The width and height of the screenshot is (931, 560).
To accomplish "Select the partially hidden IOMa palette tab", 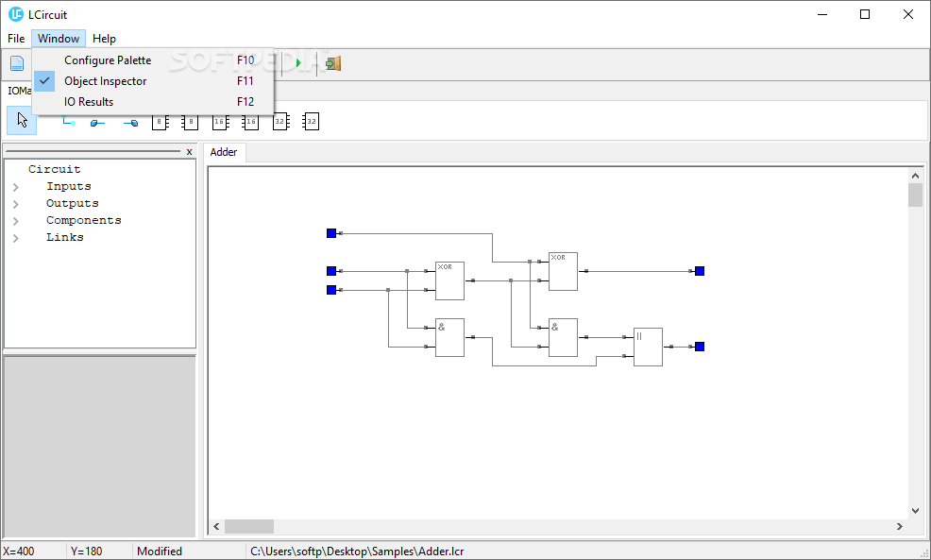I will coord(19,91).
